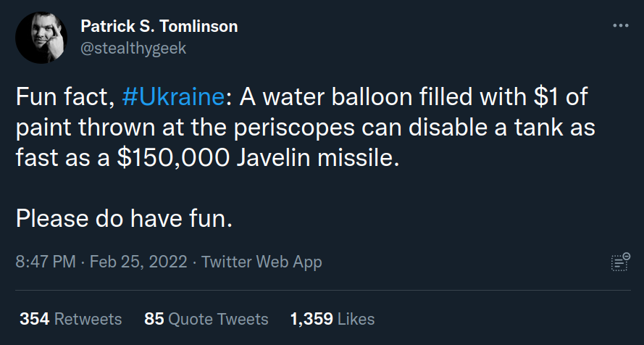Open the 85 Quote Tweets list
The width and height of the screenshot is (644, 345).
tap(206, 319)
